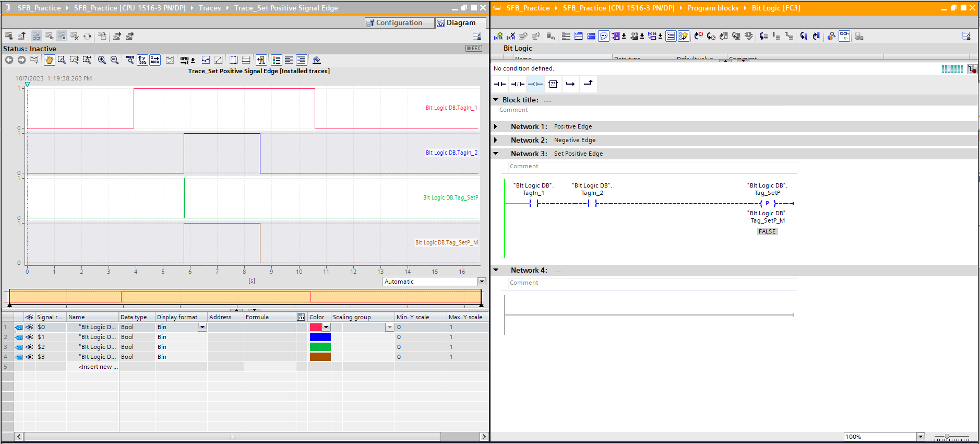Open the 100% zoom level dropdown
The image size is (980, 444).
921,437
